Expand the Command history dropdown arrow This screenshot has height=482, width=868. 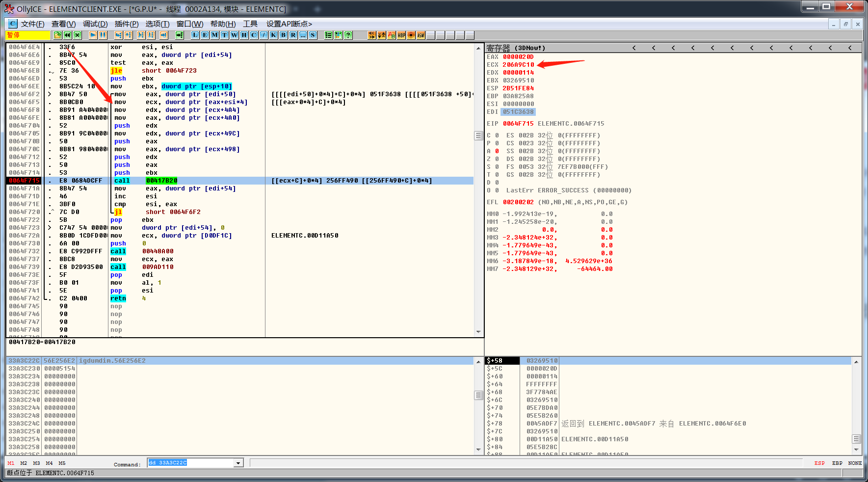[x=238, y=463]
